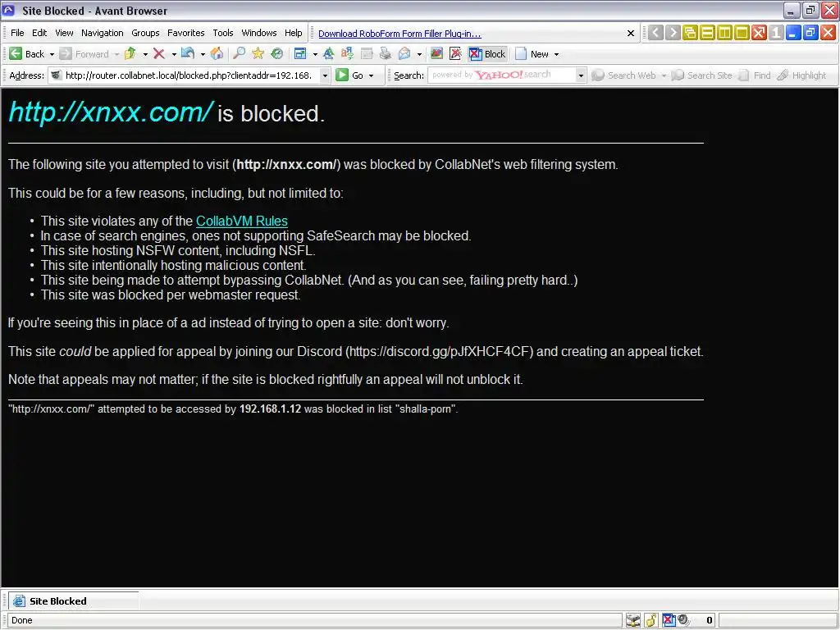Image resolution: width=840 pixels, height=630 pixels.
Task: Dismiss the RoboForm banner with black X
Action: click(x=631, y=33)
